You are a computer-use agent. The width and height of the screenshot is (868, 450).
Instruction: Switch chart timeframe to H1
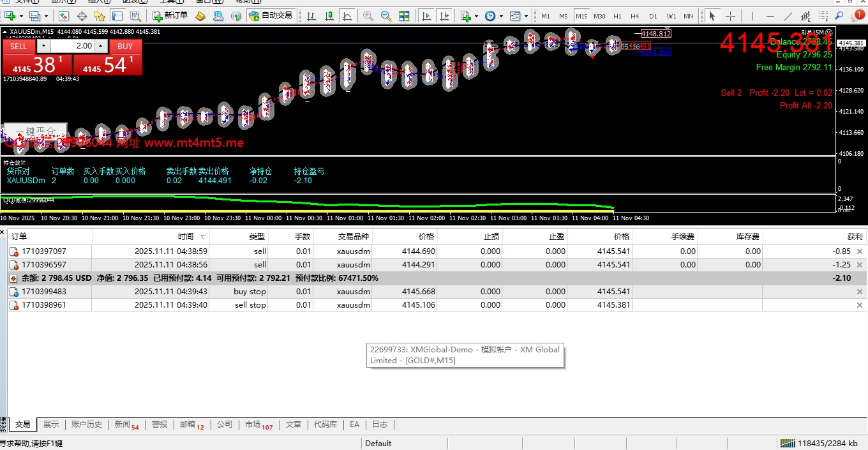(617, 16)
